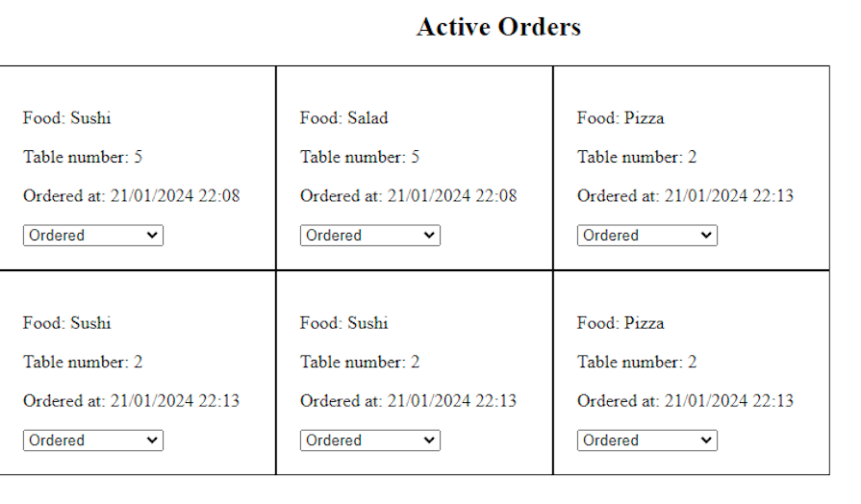The image size is (861, 504).
Task: Open the status dropdown on the Salad order
Action: [x=369, y=236]
